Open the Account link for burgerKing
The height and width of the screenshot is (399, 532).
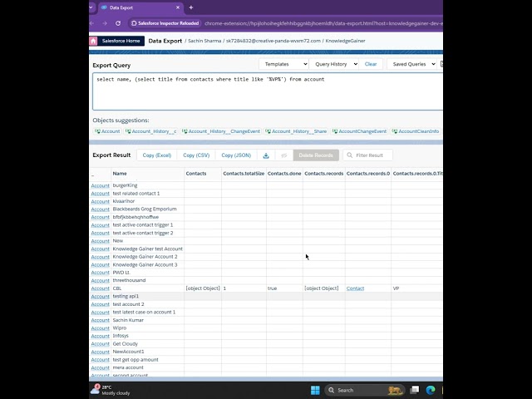tap(100, 185)
